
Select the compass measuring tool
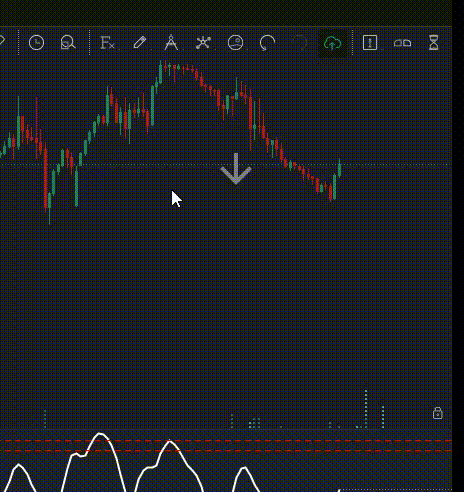tap(171, 42)
